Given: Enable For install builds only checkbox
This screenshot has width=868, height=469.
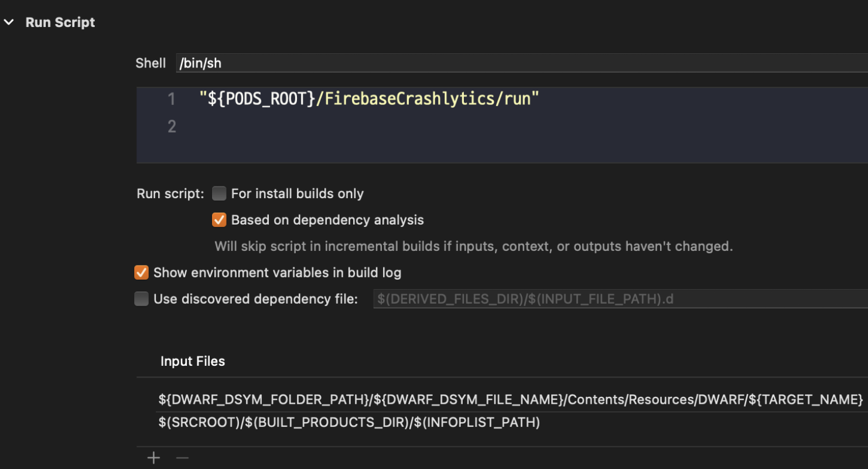Looking at the screenshot, I should pos(219,193).
